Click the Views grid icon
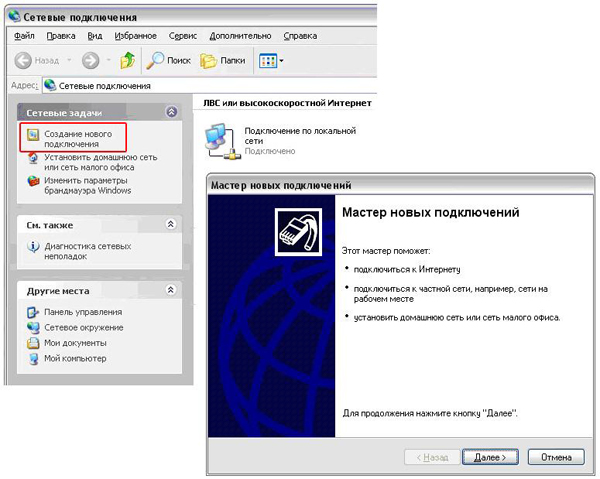This screenshot has width=600, height=479. pos(268,61)
